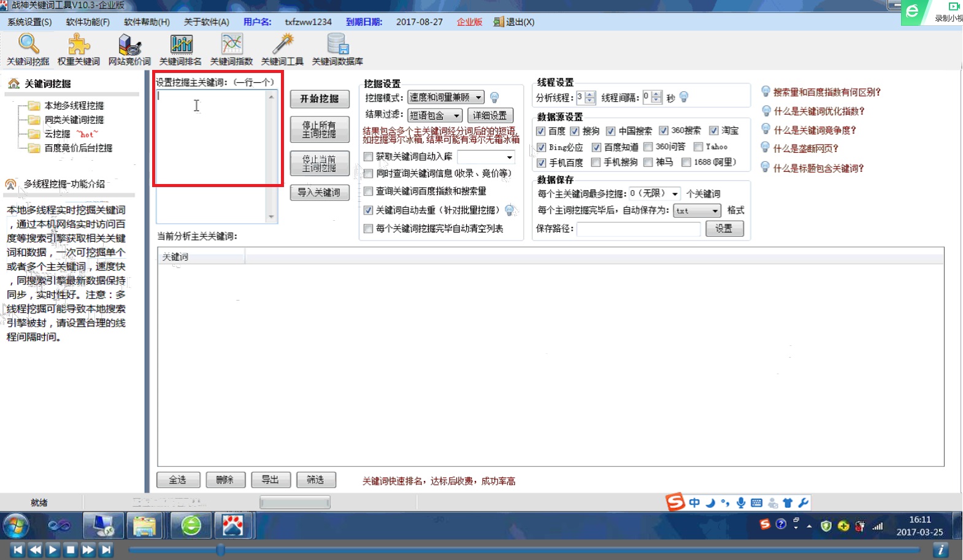The image size is (963, 560).
Task: Click the 保存路径 input field
Action: point(639,229)
